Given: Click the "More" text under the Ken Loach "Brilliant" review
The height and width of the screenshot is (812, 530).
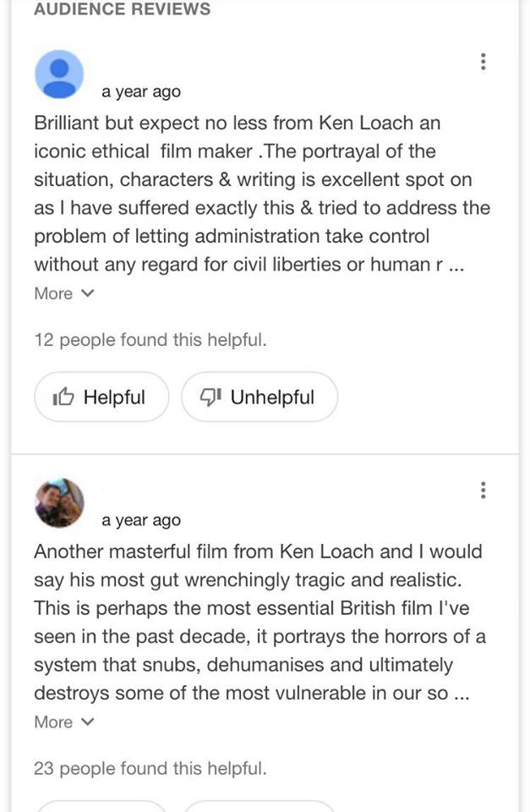Looking at the screenshot, I should click(53, 294).
